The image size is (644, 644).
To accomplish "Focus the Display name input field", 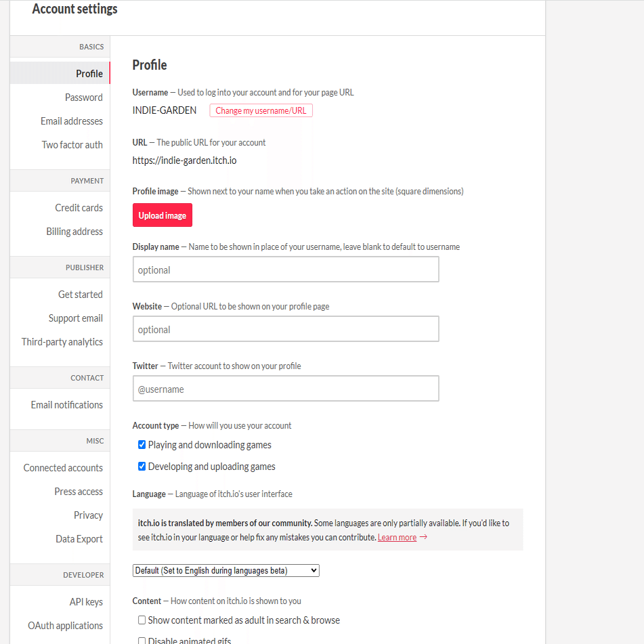I will point(286,270).
